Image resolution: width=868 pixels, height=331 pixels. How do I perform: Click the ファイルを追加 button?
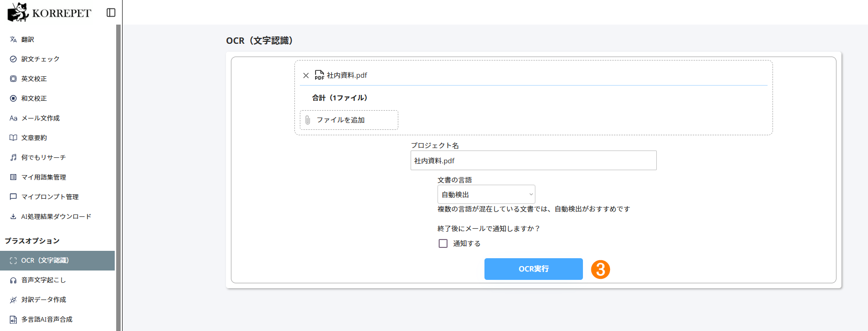coord(349,120)
